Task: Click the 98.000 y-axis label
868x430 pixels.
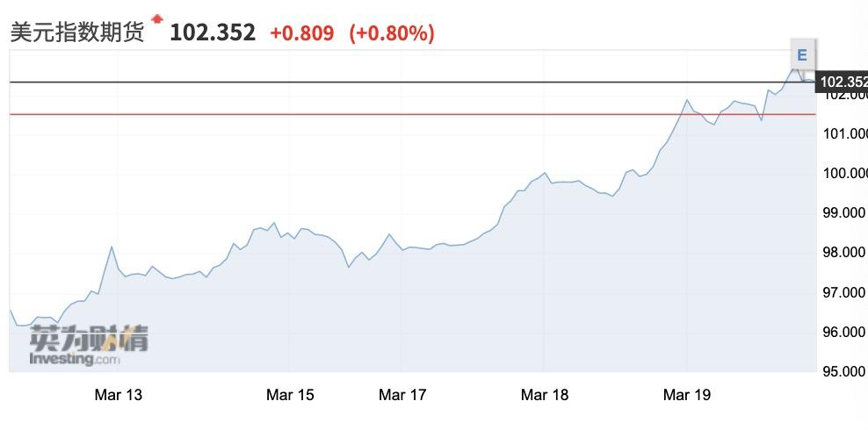Action: pyautogui.click(x=843, y=253)
